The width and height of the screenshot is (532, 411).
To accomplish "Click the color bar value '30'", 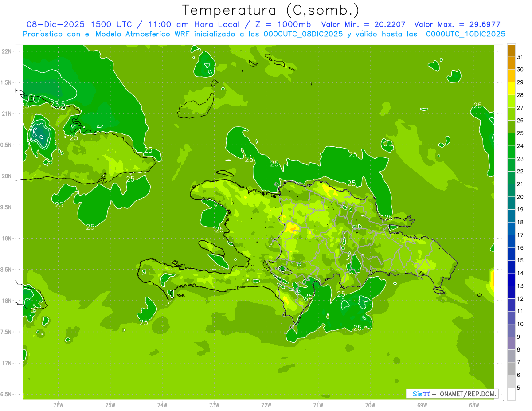I will click(x=520, y=70).
